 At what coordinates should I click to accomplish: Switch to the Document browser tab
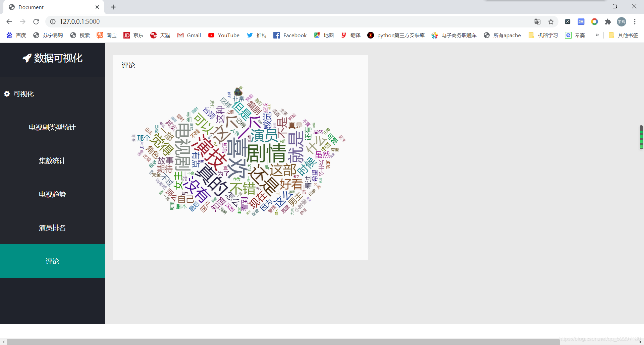(47, 7)
